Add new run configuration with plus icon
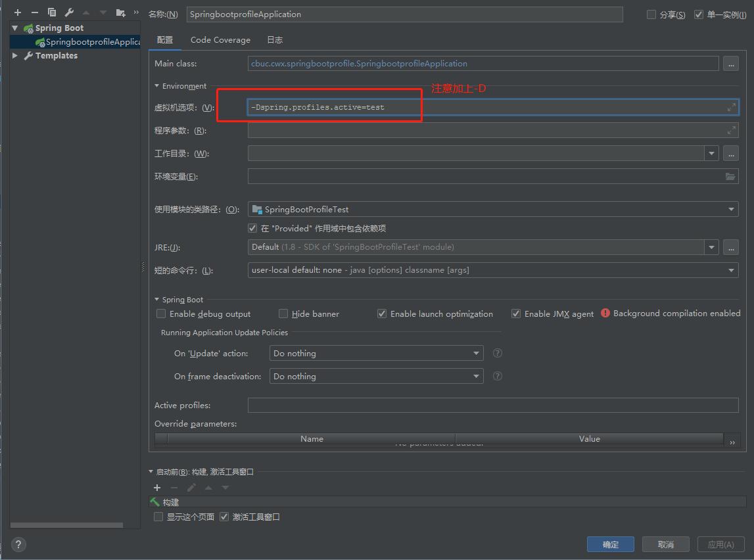Image resolution: width=754 pixels, height=560 pixels. pyautogui.click(x=18, y=12)
